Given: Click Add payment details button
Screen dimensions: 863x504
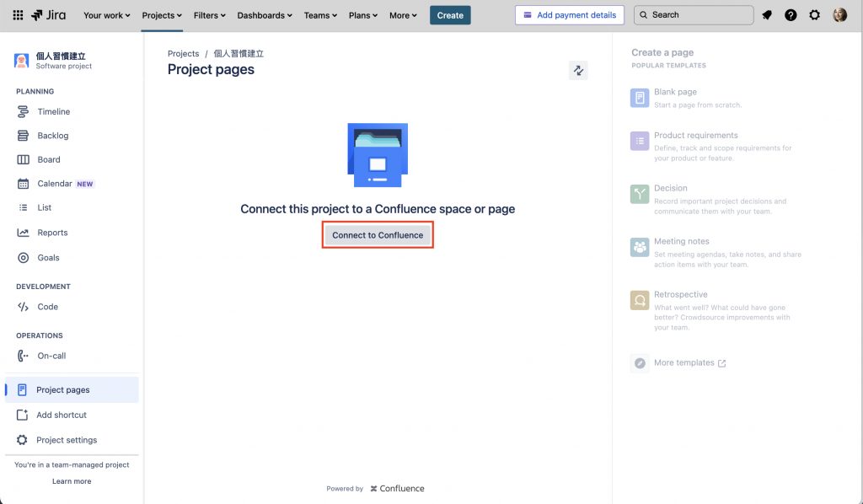Looking at the screenshot, I should tap(570, 15).
